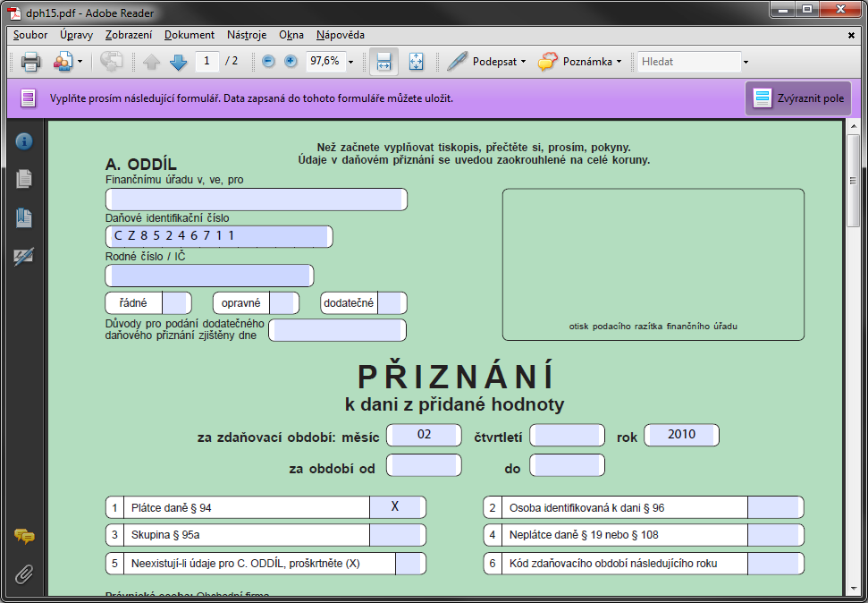868x603 pixels.
Task: Open the blue info panel in the sidebar
Action: (x=24, y=141)
